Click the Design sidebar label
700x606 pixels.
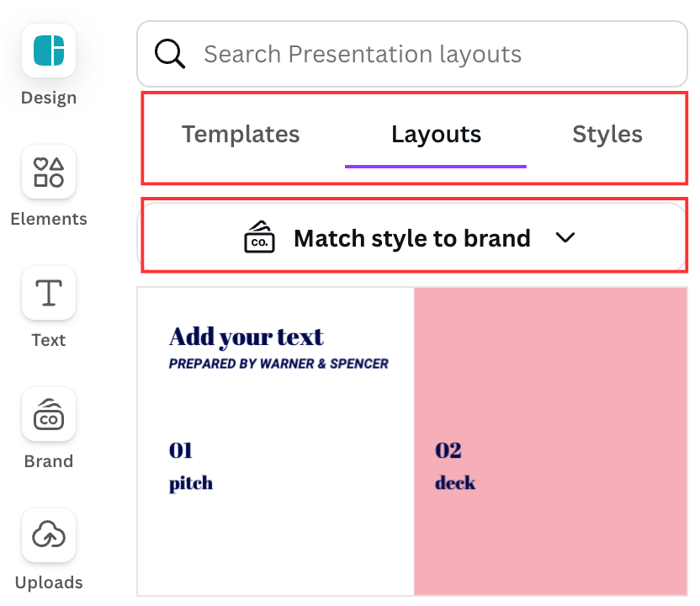pos(48,97)
